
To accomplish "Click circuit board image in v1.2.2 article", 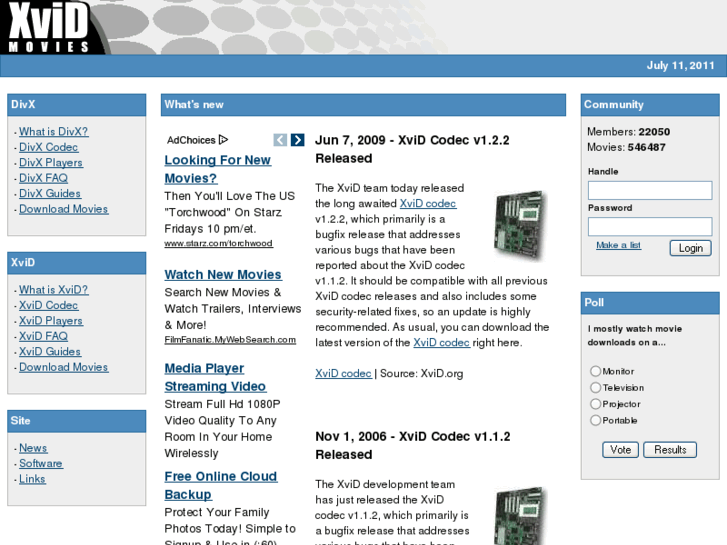I will click(519, 225).
